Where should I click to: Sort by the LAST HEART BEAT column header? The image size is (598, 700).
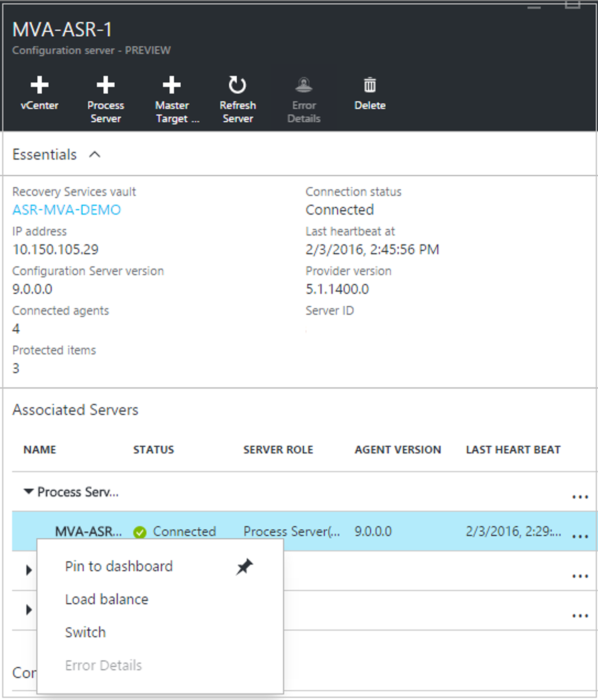(x=513, y=450)
